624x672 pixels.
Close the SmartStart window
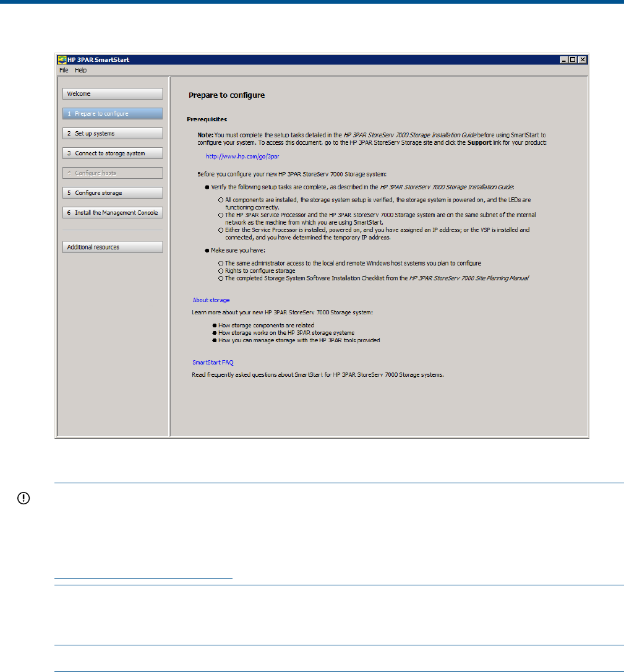583,59
